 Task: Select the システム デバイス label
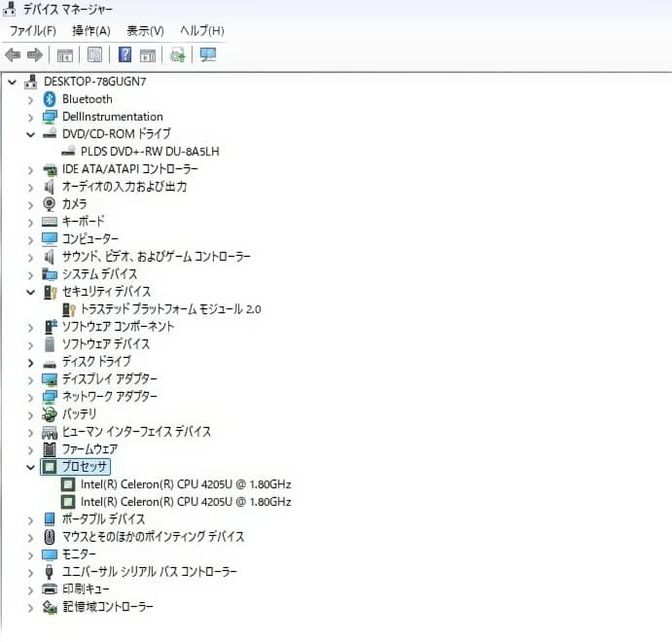[99, 274]
